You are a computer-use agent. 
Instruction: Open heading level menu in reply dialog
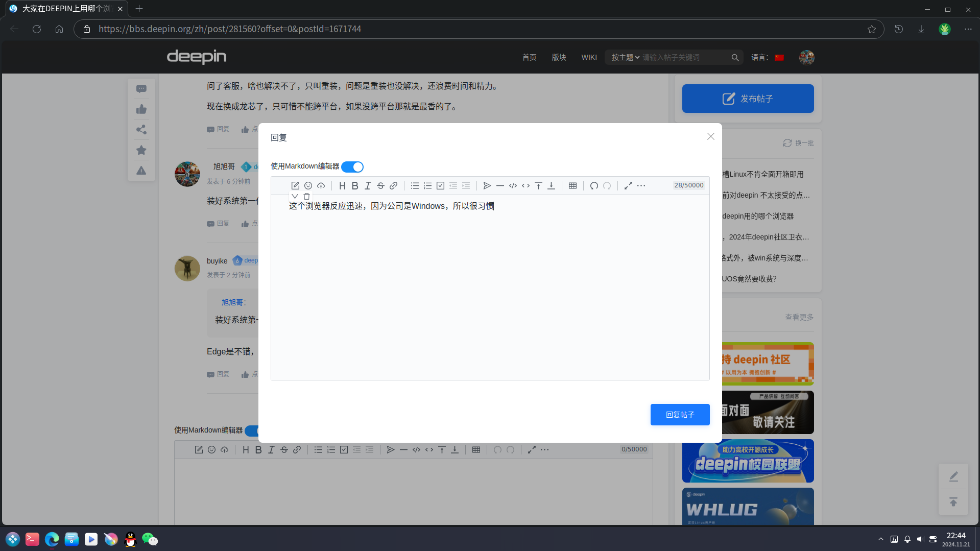[342, 186]
